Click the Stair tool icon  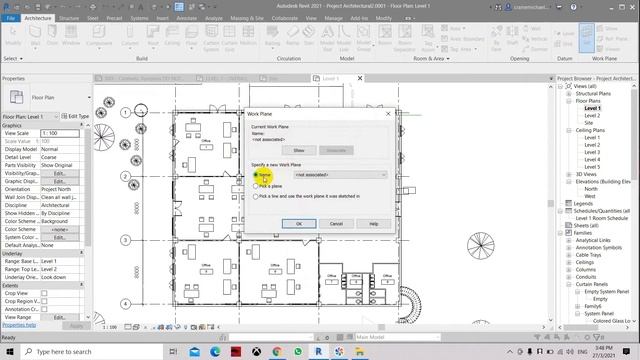[309, 35]
